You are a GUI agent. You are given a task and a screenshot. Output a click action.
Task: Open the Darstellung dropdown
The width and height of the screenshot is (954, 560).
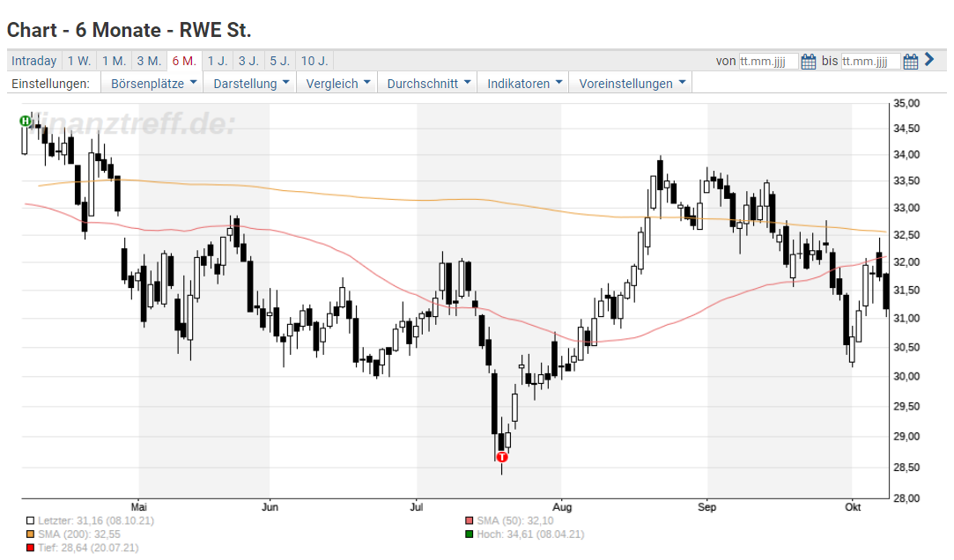[x=251, y=84]
